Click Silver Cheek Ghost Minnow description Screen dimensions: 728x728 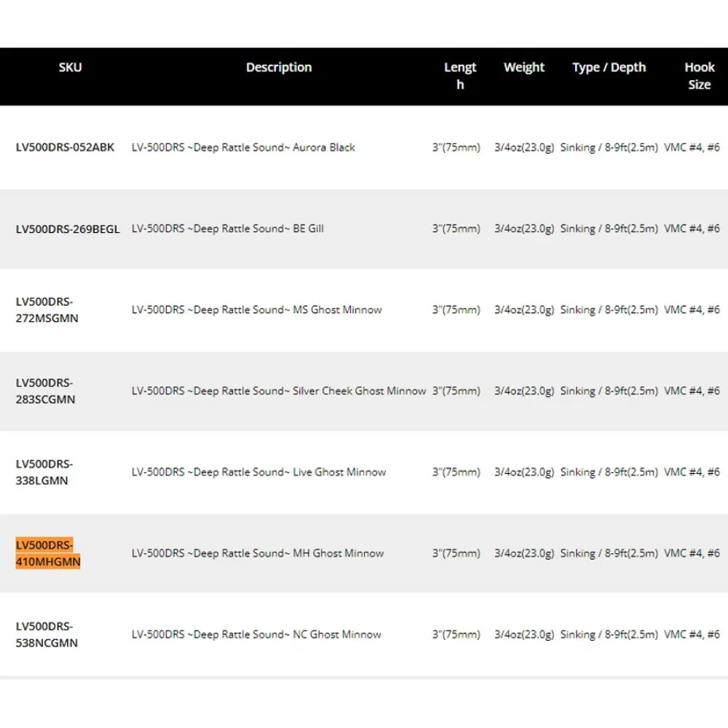tap(279, 391)
